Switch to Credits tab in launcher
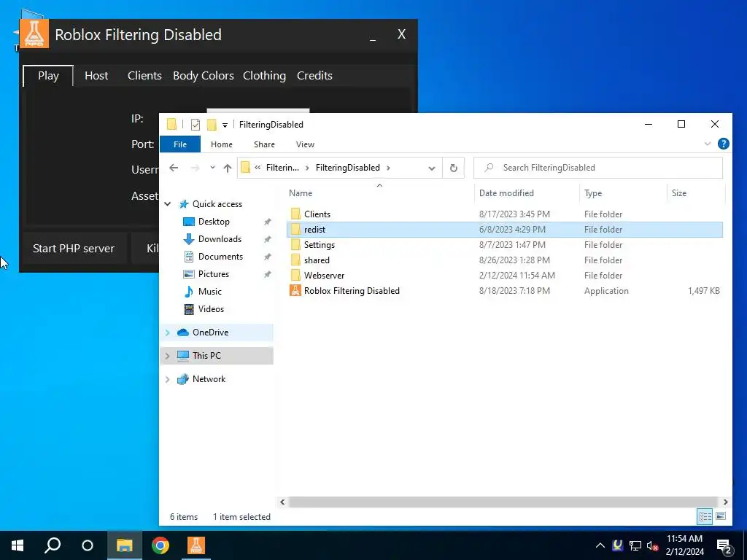Image resolution: width=747 pixels, height=560 pixels. pos(314,76)
